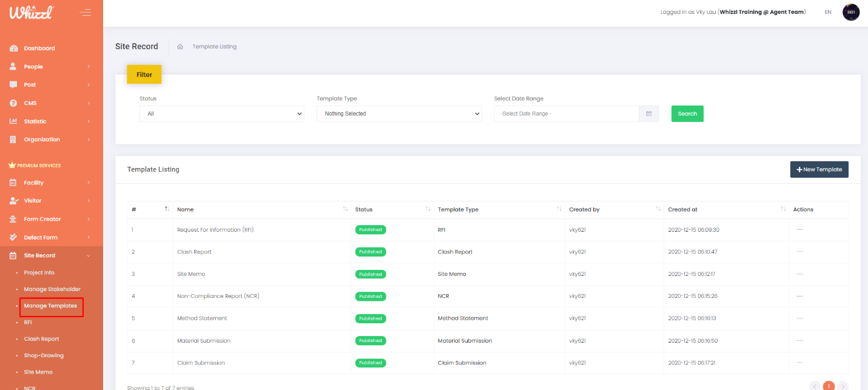The width and height of the screenshot is (868, 390).
Task: Open the calendar icon for date range
Action: (648, 114)
